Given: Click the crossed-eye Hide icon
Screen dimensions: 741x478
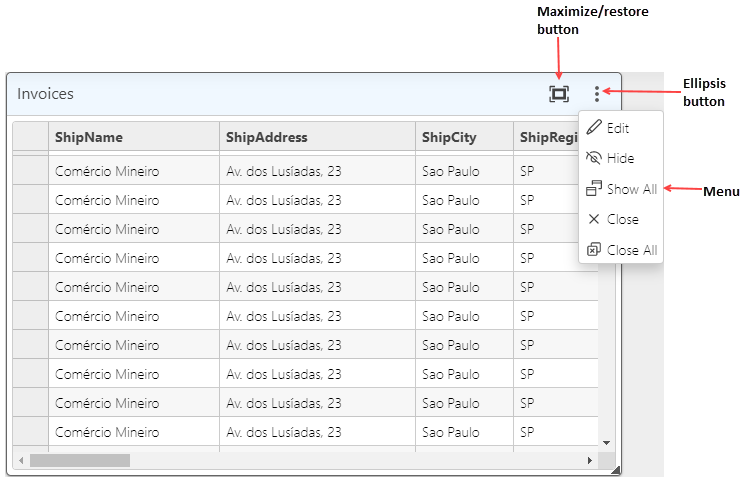Looking at the screenshot, I should point(594,158).
